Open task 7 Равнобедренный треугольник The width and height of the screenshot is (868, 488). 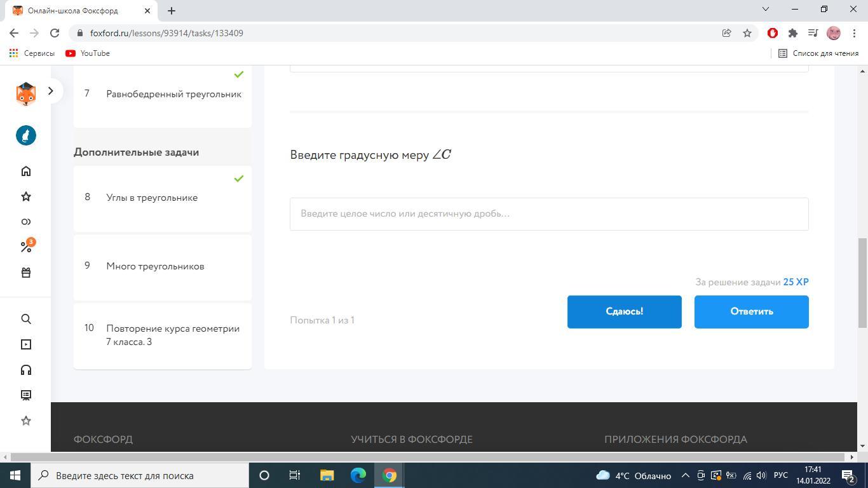163,94
